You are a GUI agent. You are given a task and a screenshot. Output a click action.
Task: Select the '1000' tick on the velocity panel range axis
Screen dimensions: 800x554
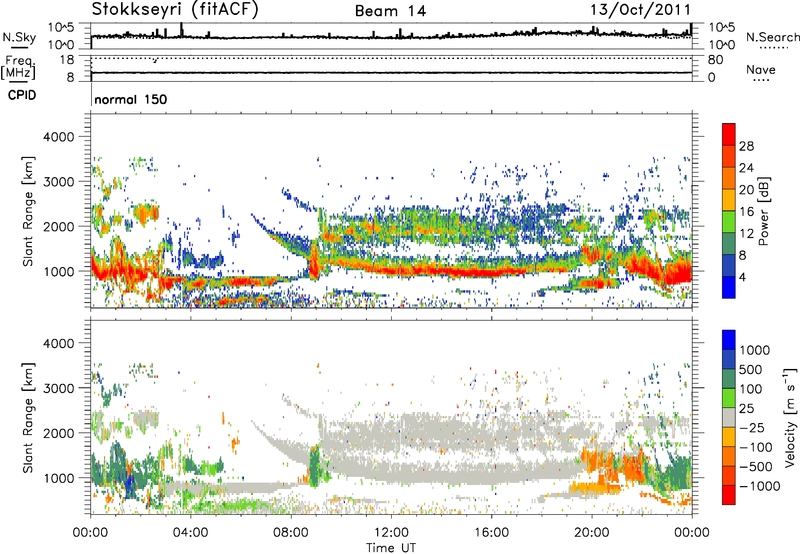coord(59,477)
